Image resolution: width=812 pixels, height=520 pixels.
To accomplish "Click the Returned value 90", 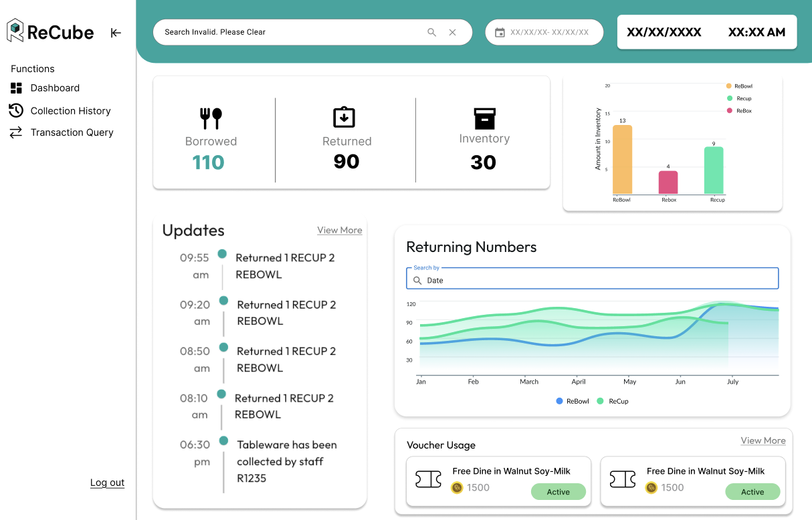I will (x=346, y=162).
